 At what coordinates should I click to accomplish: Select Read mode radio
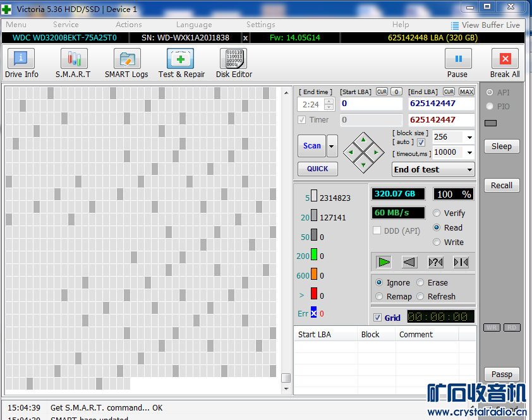[437, 227]
